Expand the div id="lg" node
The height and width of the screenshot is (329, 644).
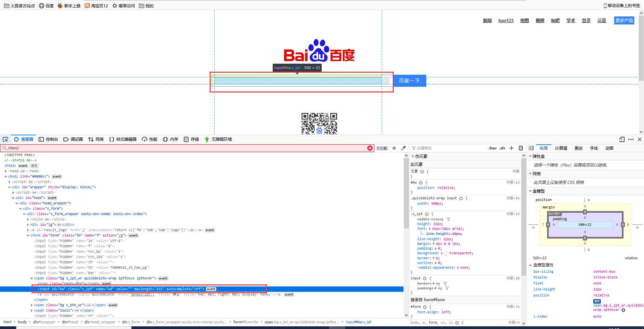28,225
